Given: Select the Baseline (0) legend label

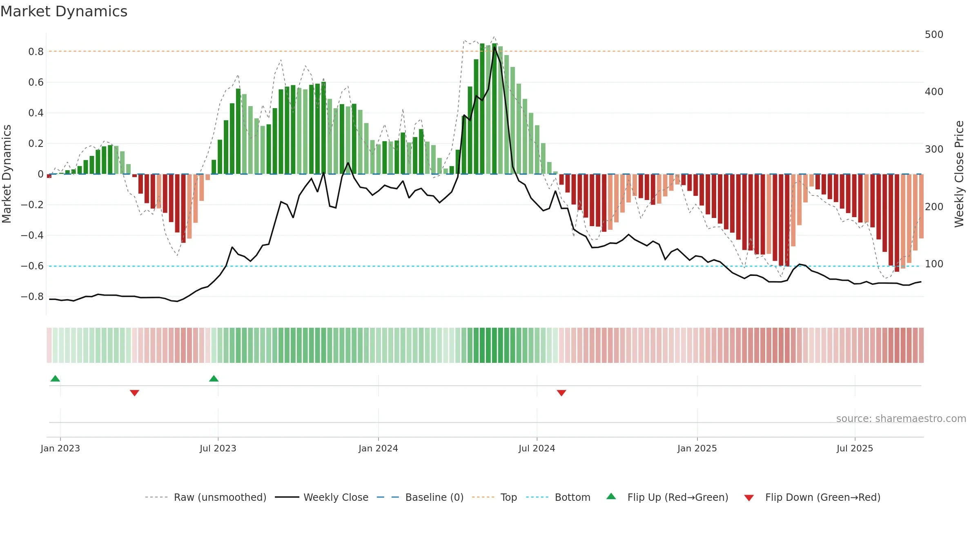Looking at the screenshot, I should coord(434,497).
